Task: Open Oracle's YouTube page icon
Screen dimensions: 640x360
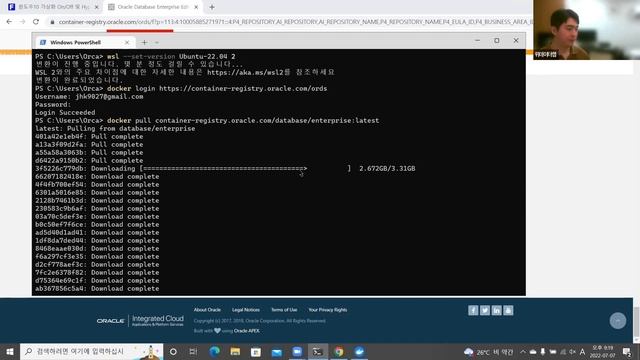Action: point(508,311)
